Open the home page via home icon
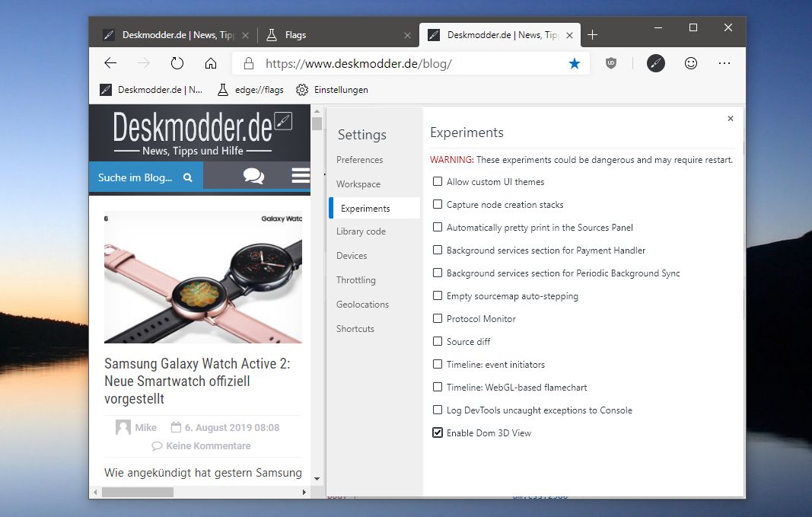This screenshot has width=812, height=517. (x=210, y=63)
